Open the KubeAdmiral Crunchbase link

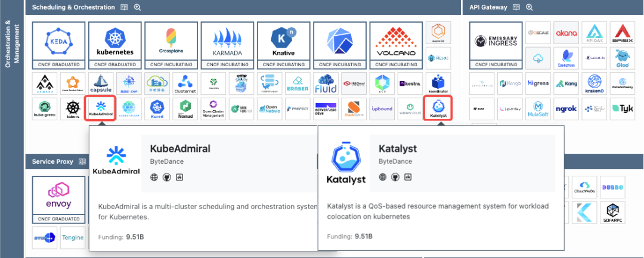[179, 177]
